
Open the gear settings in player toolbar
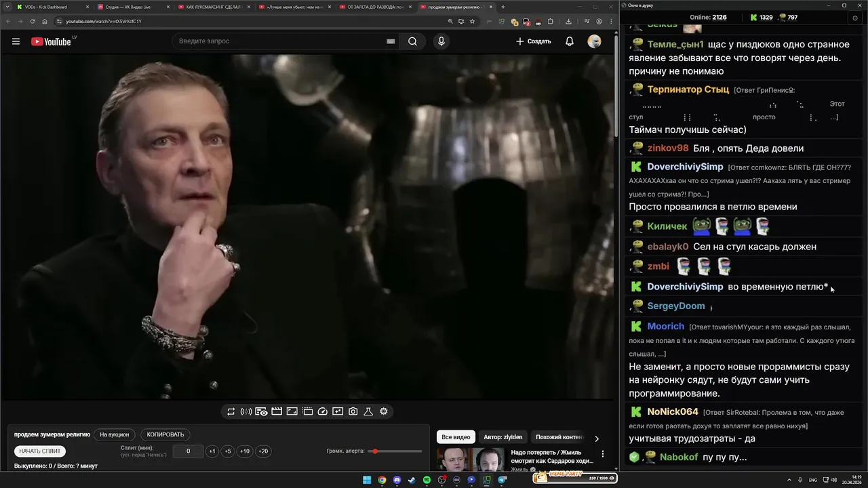384,411
